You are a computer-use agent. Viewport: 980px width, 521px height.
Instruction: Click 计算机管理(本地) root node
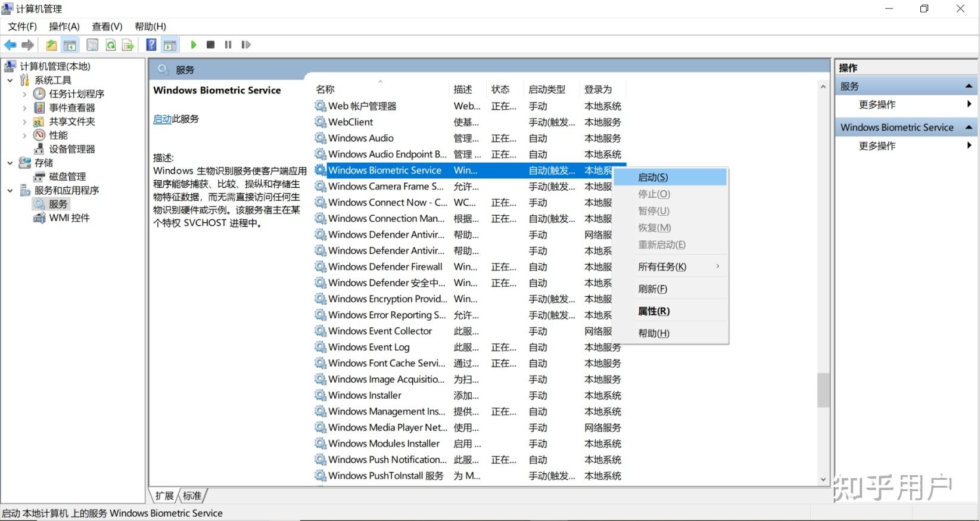pyautogui.click(x=55, y=66)
